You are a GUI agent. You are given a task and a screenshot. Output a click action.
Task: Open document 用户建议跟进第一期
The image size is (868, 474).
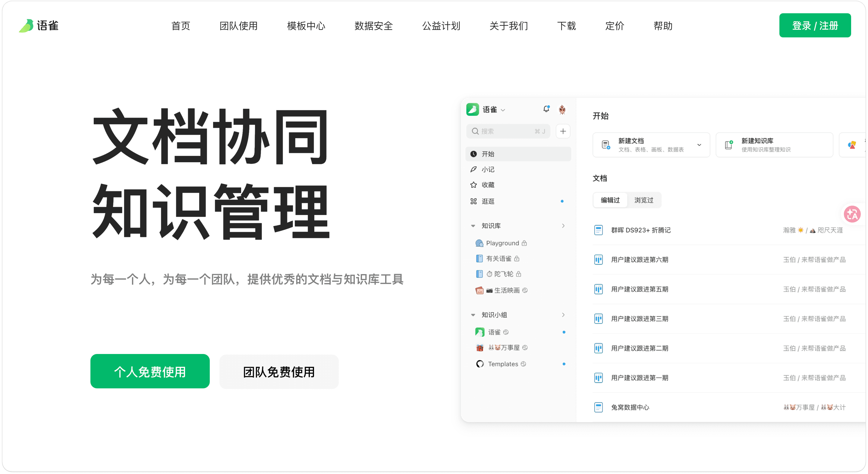point(640,378)
